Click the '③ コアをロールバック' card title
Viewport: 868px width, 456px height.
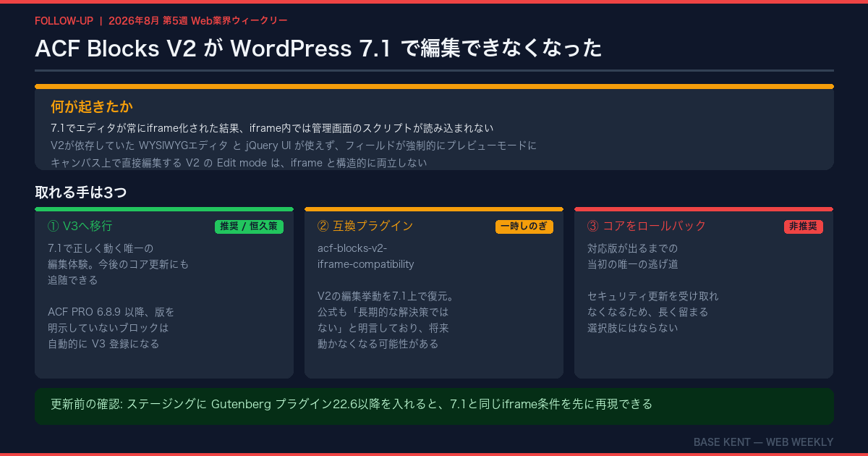click(x=647, y=226)
